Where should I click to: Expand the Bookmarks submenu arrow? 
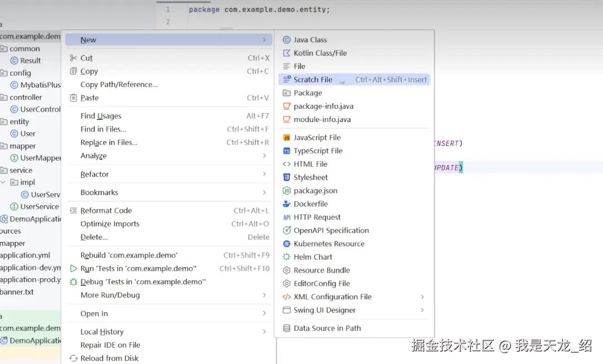point(264,192)
